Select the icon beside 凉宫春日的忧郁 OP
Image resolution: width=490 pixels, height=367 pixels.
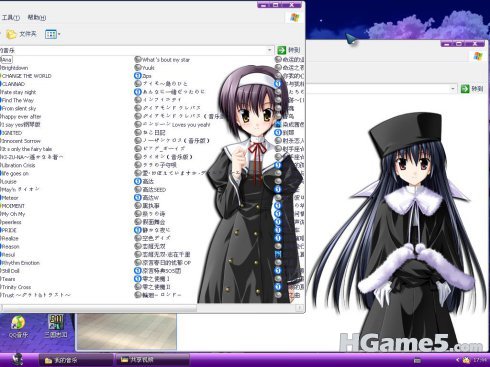point(138,262)
